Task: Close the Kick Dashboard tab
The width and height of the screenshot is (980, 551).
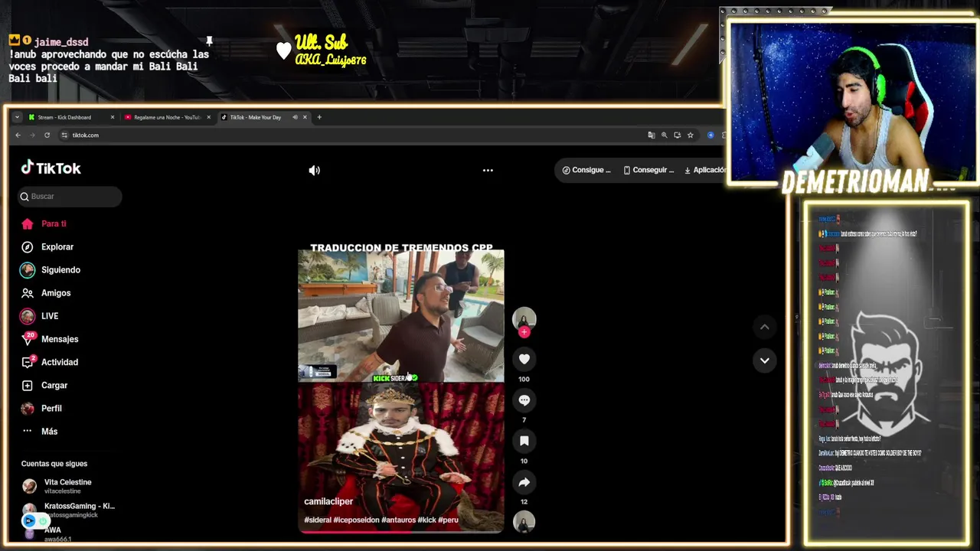Action: [x=113, y=117]
